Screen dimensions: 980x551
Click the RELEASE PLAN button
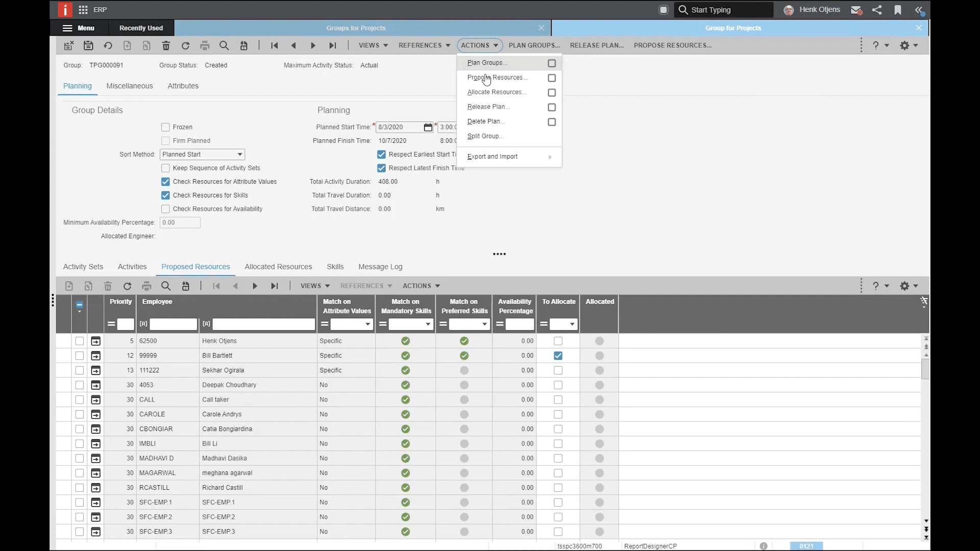(596, 45)
